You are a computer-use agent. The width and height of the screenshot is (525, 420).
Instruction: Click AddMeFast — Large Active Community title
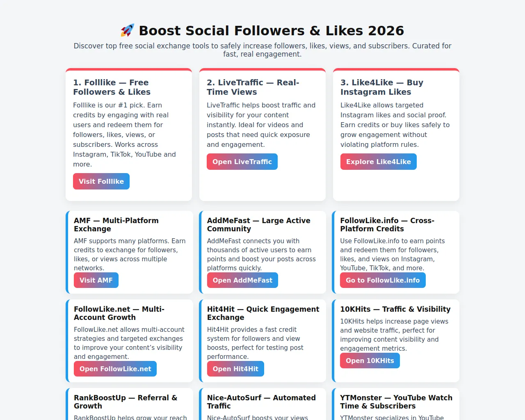pos(258,224)
